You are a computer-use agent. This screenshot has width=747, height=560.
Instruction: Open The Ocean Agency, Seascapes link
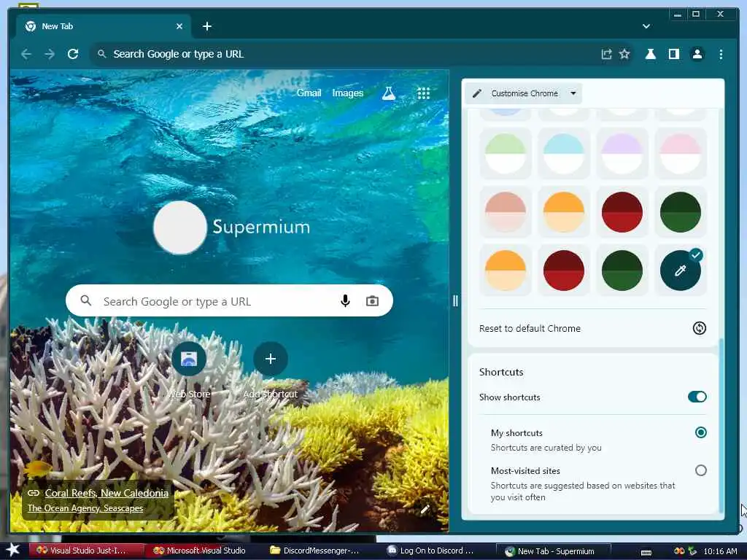[x=85, y=508]
